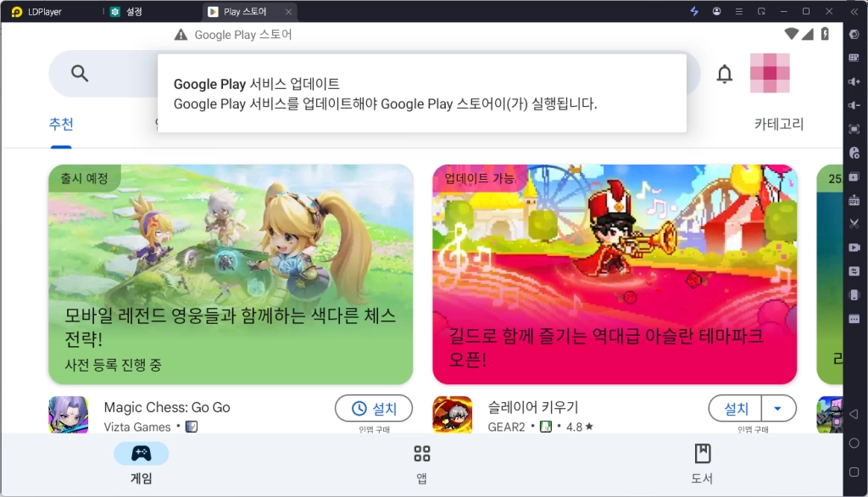The width and height of the screenshot is (868, 497).
Task: Select the Play 스토어 tab
Action: pyautogui.click(x=245, y=12)
